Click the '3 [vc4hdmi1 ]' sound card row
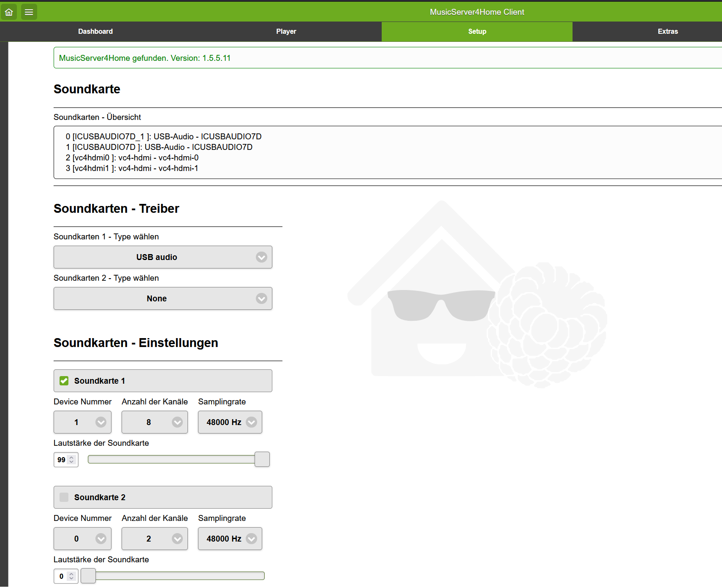This screenshot has width=722, height=588. point(132,168)
